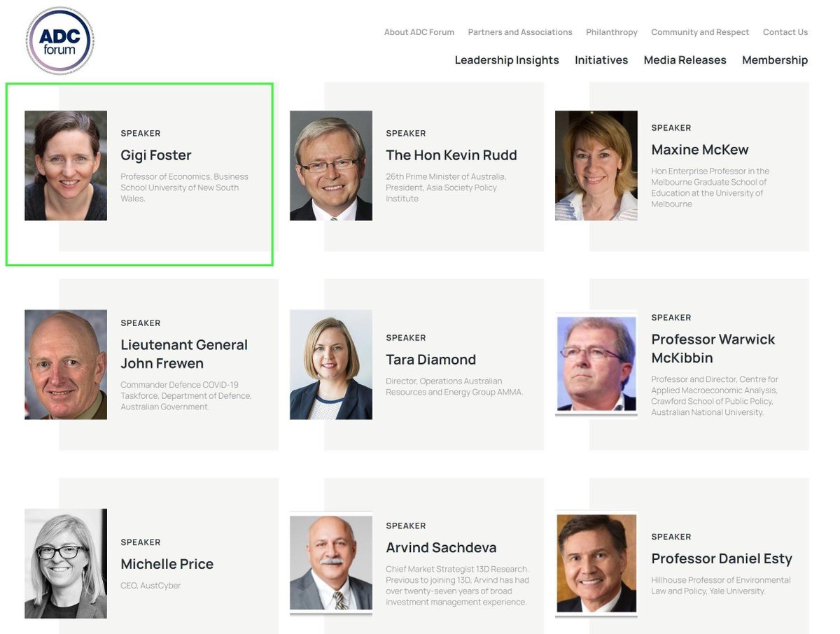The width and height of the screenshot is (840, 634).
Task: Click the ADC Forum logo
Action: click(x=59, y=41)
